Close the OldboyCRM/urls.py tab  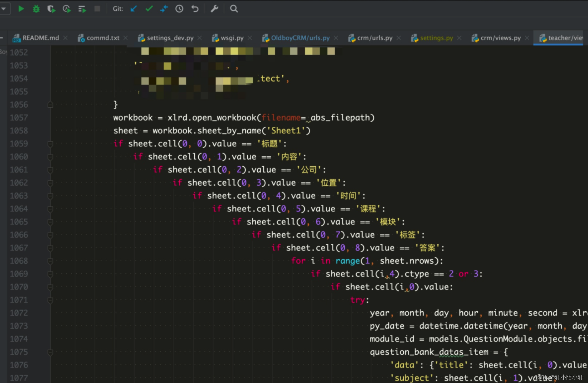336,38
